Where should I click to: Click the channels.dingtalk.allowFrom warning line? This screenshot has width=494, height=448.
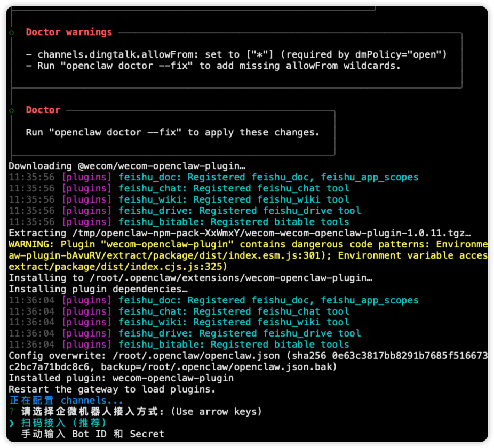236,54
